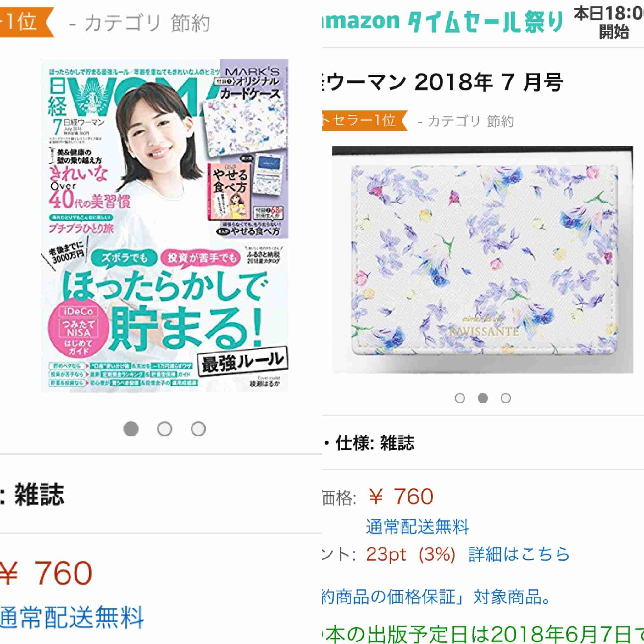Open the 日経WOMAN magazine cover image
The width and height of the screenshot is (644, 644).
point(165,226)
